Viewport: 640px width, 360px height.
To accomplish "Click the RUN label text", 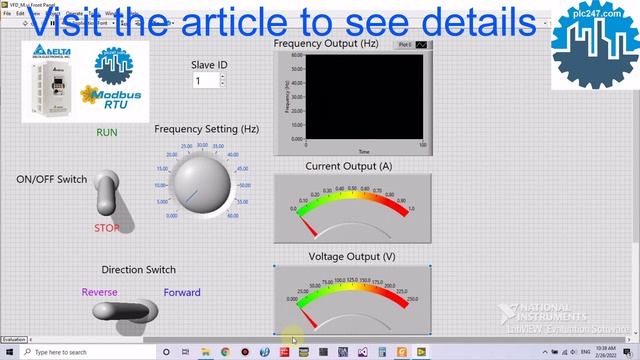I will 107,132.
